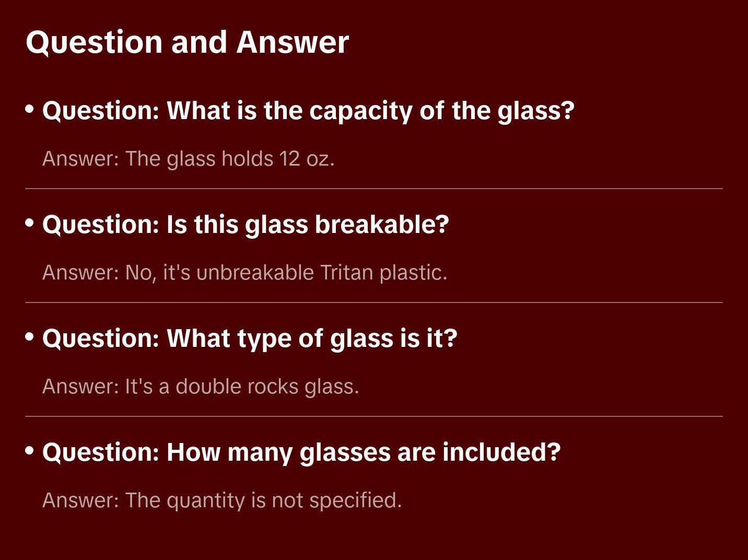Click the answer 'The glass holds 12 oz.'
The width and height of the screenshot is (748, 560).
(188, 159)
